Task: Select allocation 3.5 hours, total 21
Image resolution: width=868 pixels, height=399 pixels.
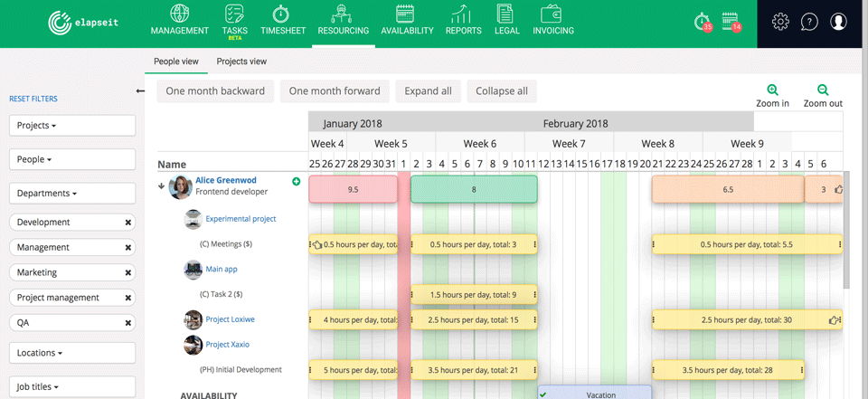Action: point(474,370)
